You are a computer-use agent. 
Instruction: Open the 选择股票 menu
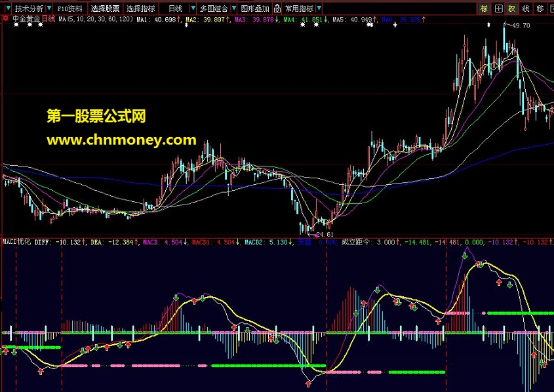(106, 8)
